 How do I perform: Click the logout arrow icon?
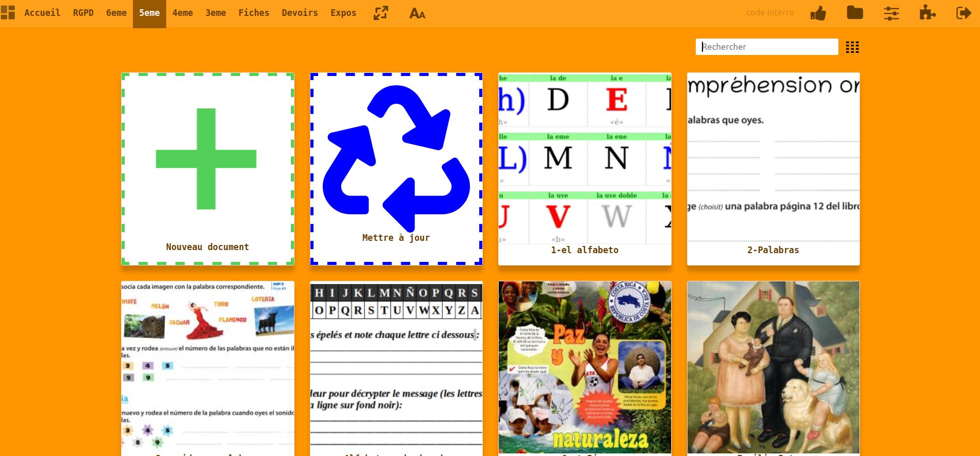[964, 13]
